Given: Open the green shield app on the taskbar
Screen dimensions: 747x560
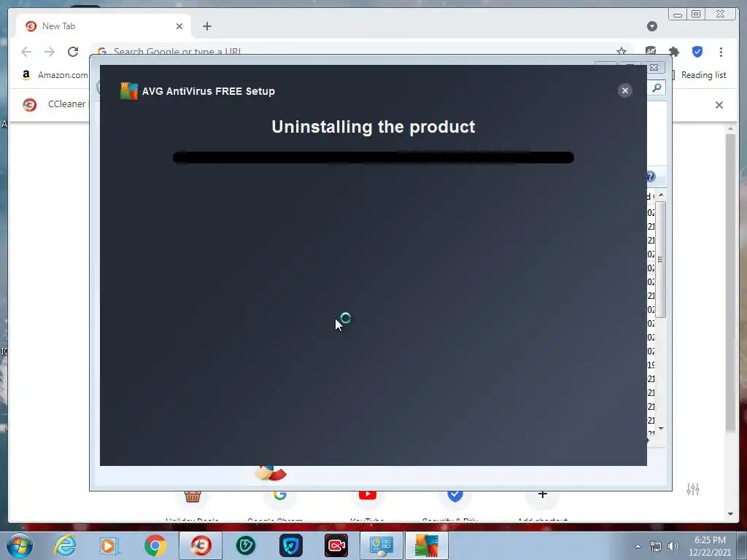Looking at the screenshot, I should coord(246,545).
